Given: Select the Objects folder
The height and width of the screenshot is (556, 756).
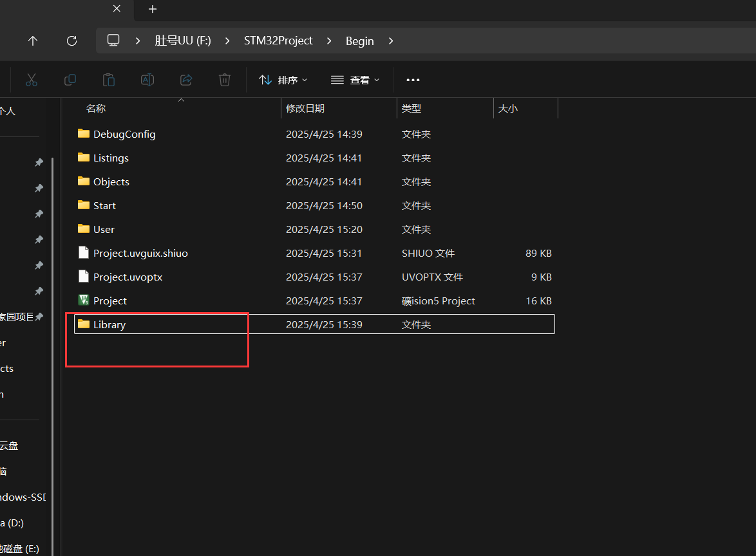Looking at the screenshot, I should click(x=314, y=181).
